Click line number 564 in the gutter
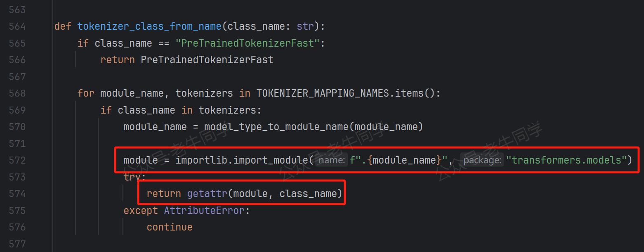Screen dimensions: 644x252 click(x=17, y=26)
